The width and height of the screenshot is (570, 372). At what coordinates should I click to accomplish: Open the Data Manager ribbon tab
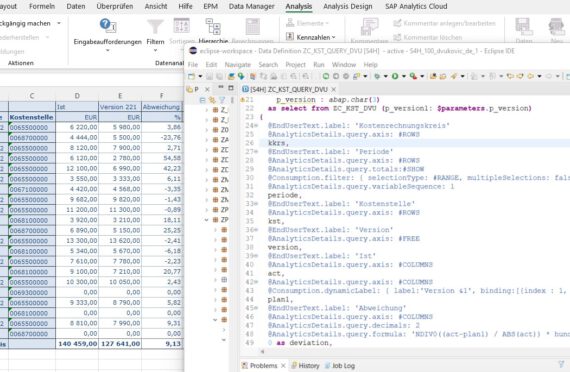252,6
